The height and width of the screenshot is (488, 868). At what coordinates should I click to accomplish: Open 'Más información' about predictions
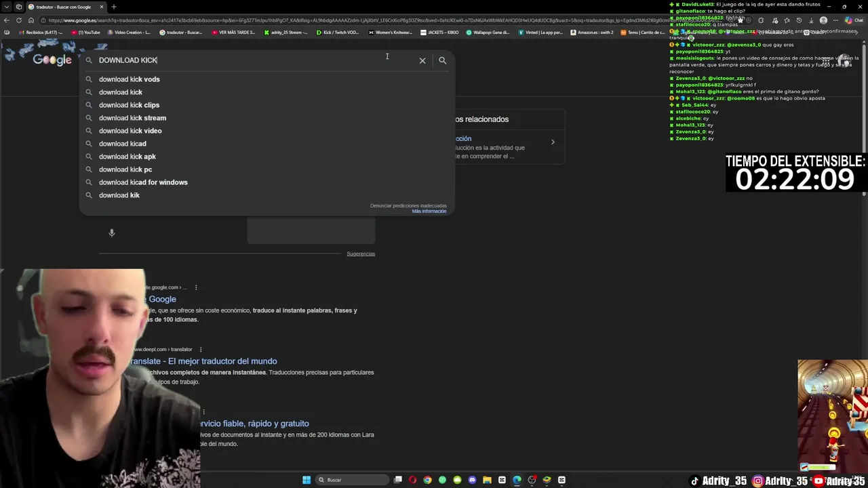click(429, 211)
